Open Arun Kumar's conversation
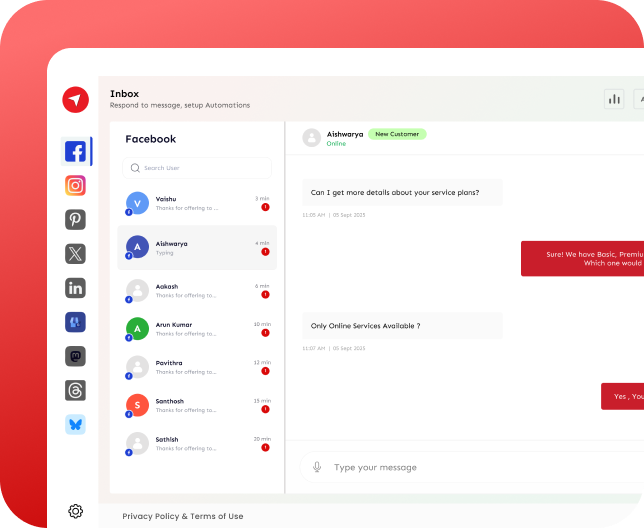The height and width of the screenshot is (528, 644). click(197, 329)
